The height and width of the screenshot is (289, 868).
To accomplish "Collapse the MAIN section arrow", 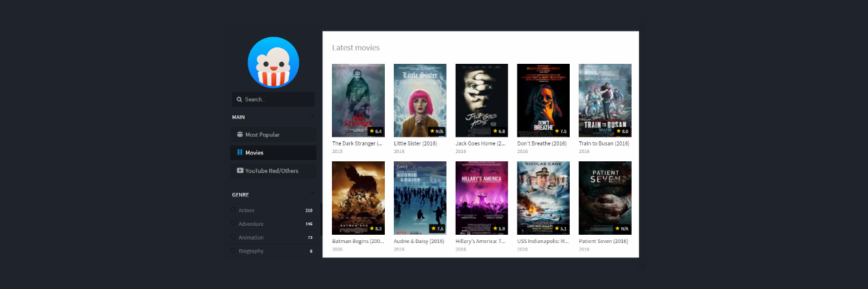I will [312, 117].
